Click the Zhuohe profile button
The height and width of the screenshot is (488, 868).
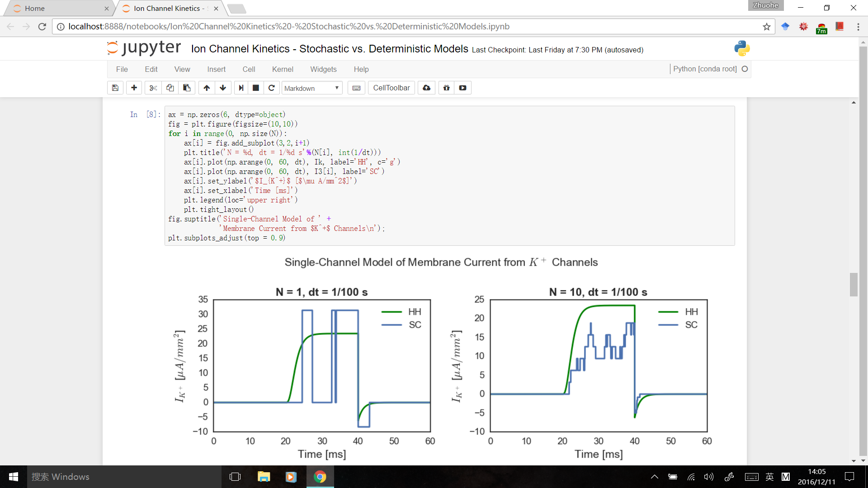point(766,5)
